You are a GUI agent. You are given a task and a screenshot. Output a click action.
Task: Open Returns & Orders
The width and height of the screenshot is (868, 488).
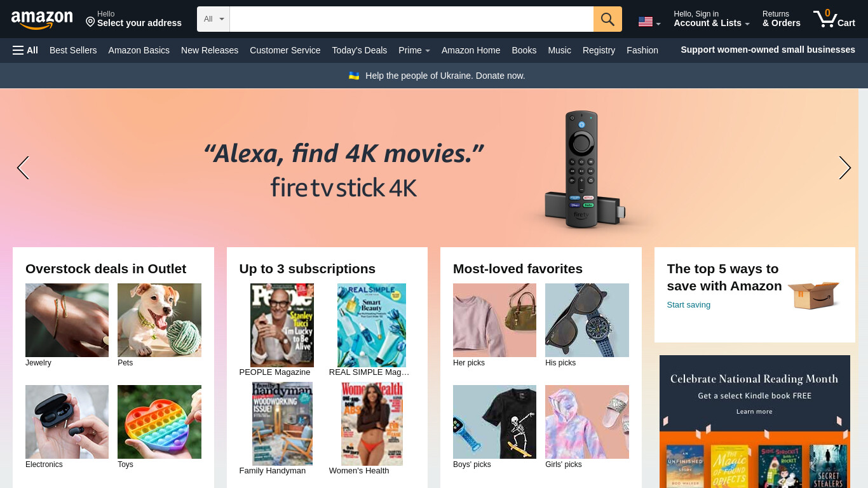click(x=782, y=18)
